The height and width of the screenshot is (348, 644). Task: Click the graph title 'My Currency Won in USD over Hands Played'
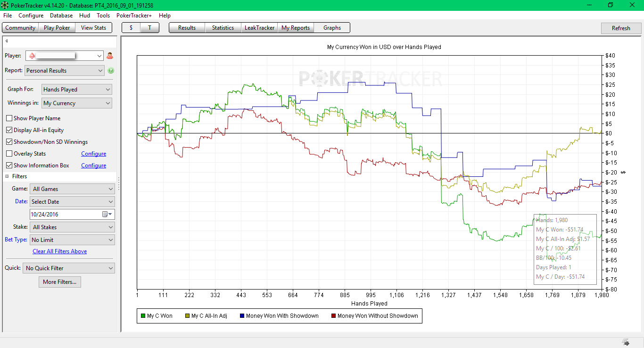[x=384, y=47]
